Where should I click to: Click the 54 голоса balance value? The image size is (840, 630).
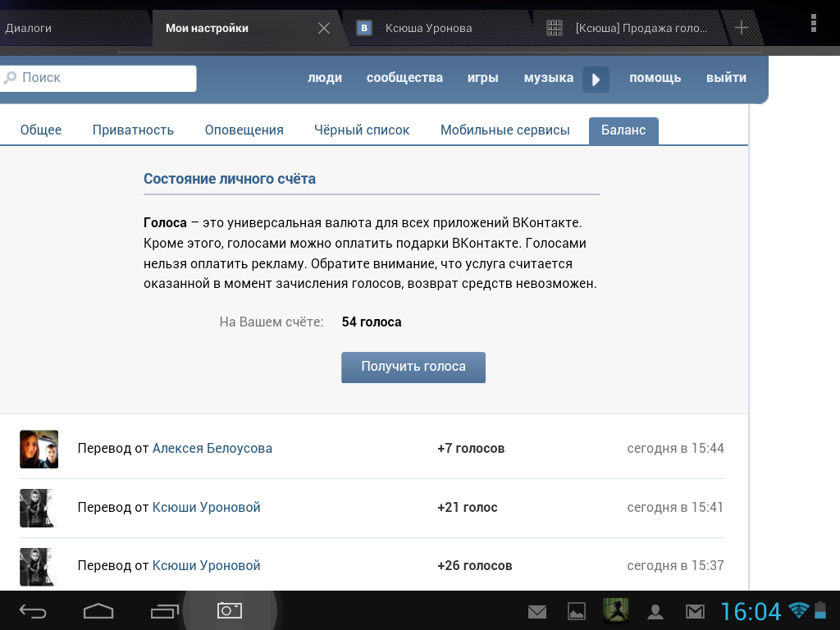pyautogui.click(x=372, y=322)
